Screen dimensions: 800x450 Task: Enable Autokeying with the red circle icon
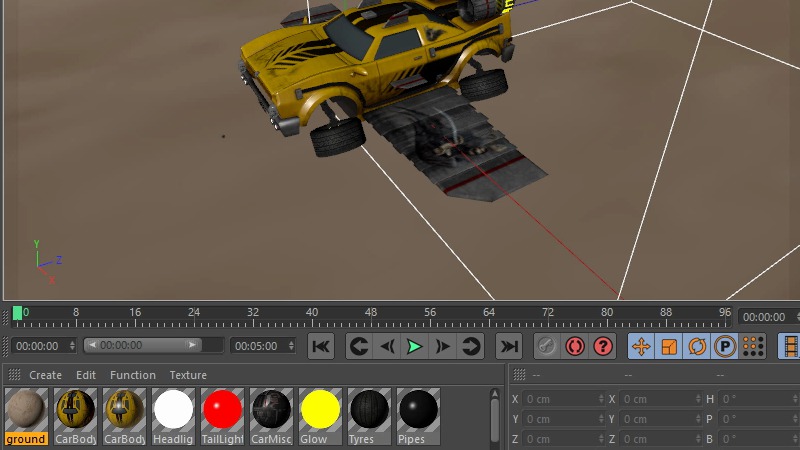coord(575,346)
